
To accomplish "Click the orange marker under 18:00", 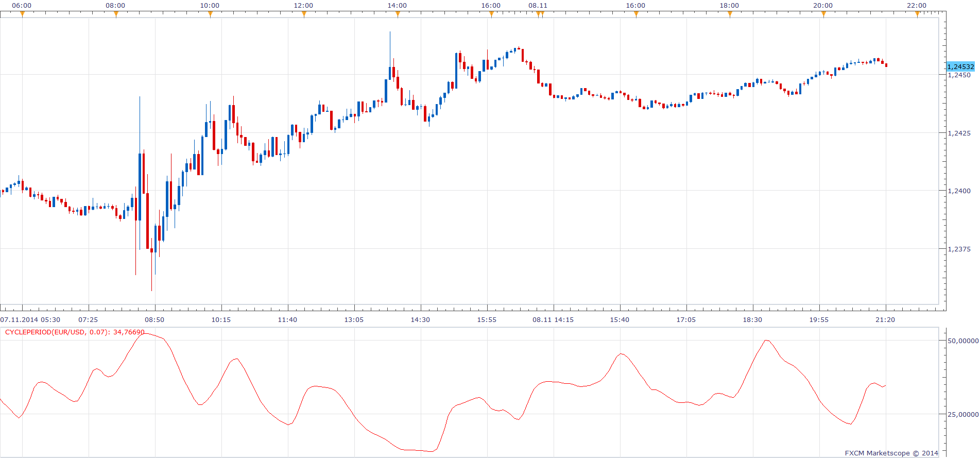I will 730,14.
